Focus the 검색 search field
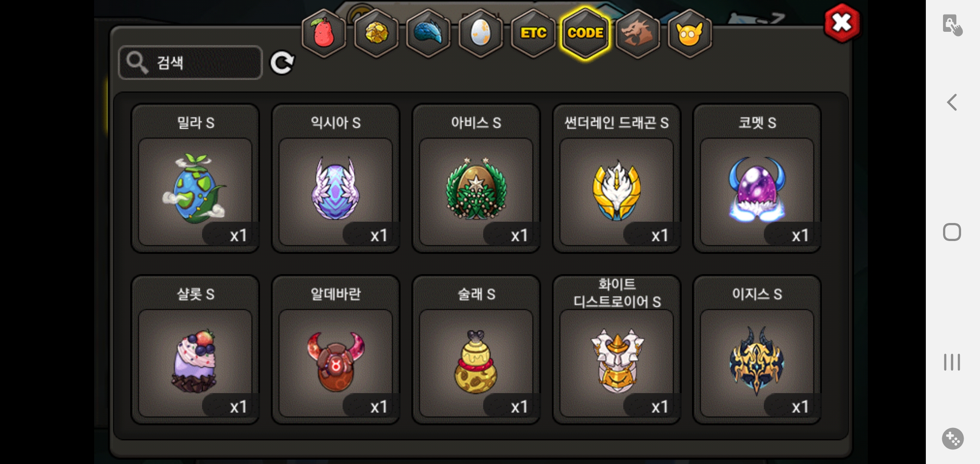 (x=190, y=63)
